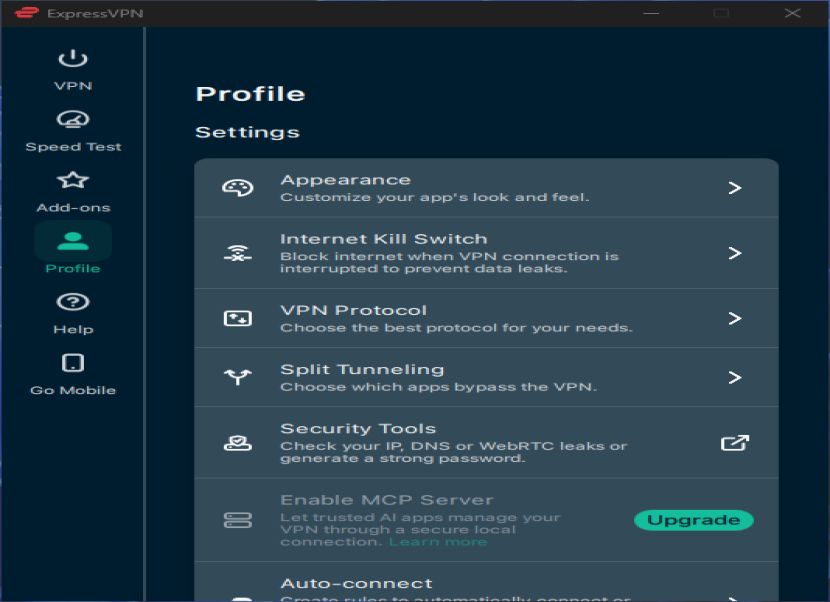The image size is (830, 602).
Task: Open the Help tab label
Action: tap(73, 329)
